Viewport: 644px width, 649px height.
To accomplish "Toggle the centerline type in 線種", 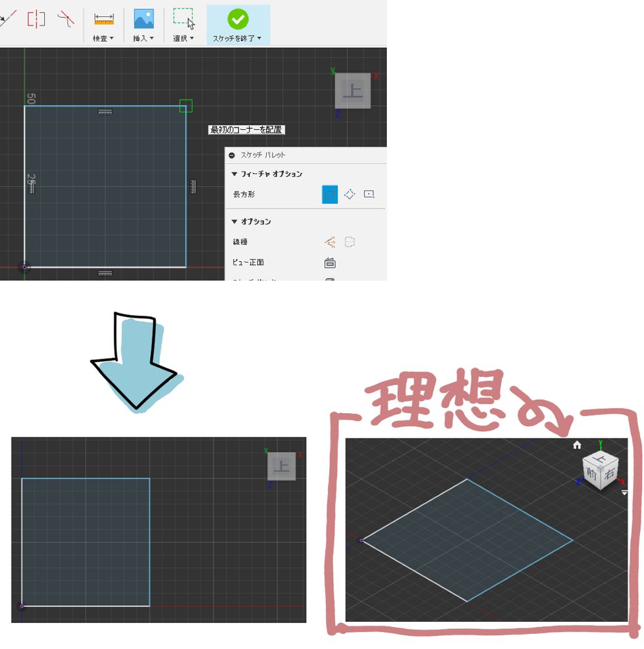I will pos(350,242).
